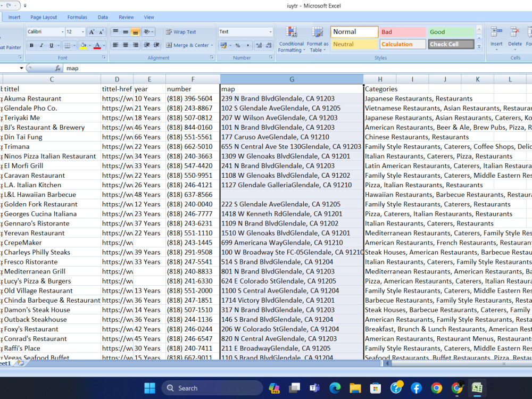Image resolution: width=532 pixels, height=399 pixels.
Task: Increase font size with Grow Font
Action: [x=92, y=32]
